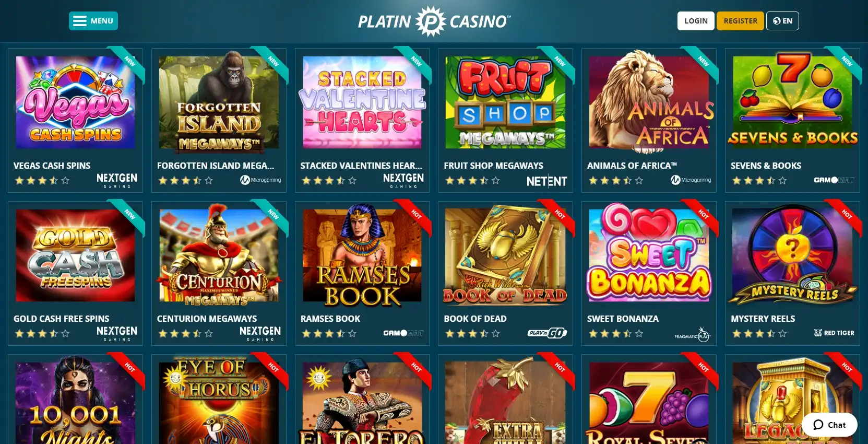Click the Microgaming logo under Animals of Africa

point(691,180)
